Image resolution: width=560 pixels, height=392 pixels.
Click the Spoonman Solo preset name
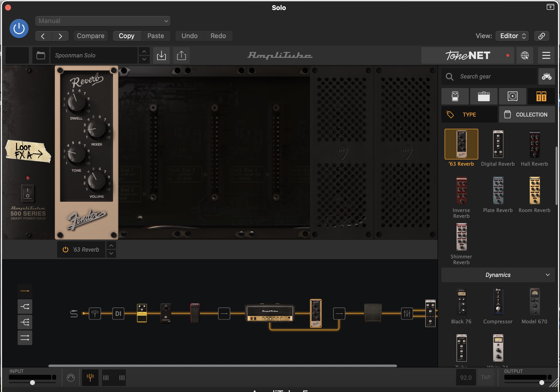click(x=94, y=55)
